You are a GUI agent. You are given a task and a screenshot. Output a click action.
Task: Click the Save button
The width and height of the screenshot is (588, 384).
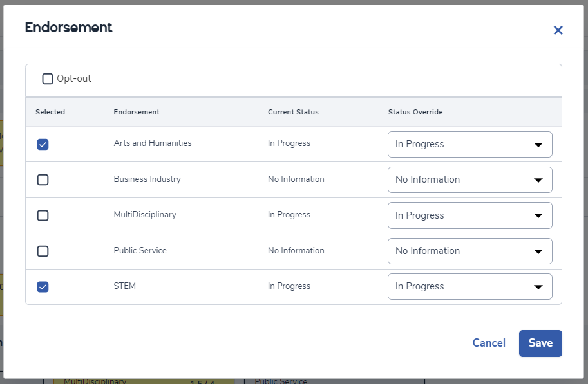[540, 343]
